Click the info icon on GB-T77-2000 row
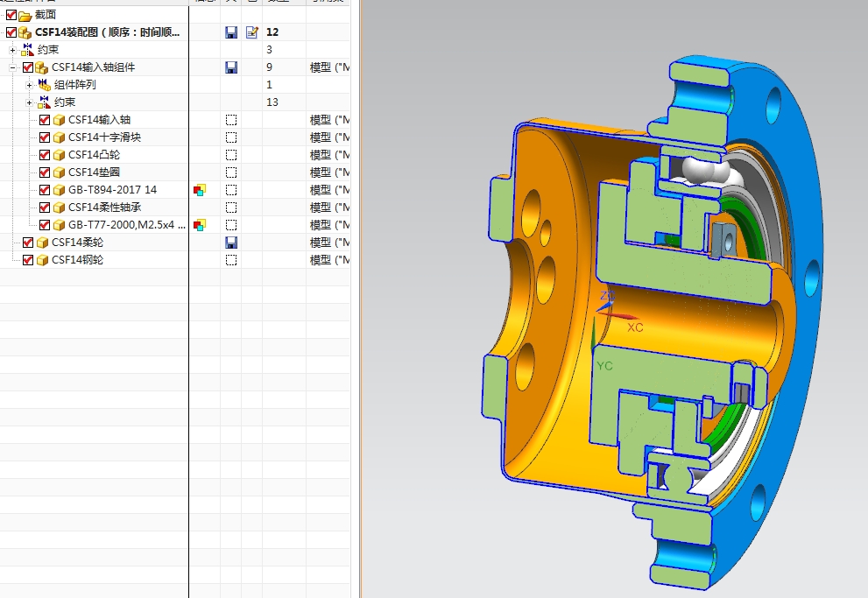Screen dimensions: 868x598 200,225
